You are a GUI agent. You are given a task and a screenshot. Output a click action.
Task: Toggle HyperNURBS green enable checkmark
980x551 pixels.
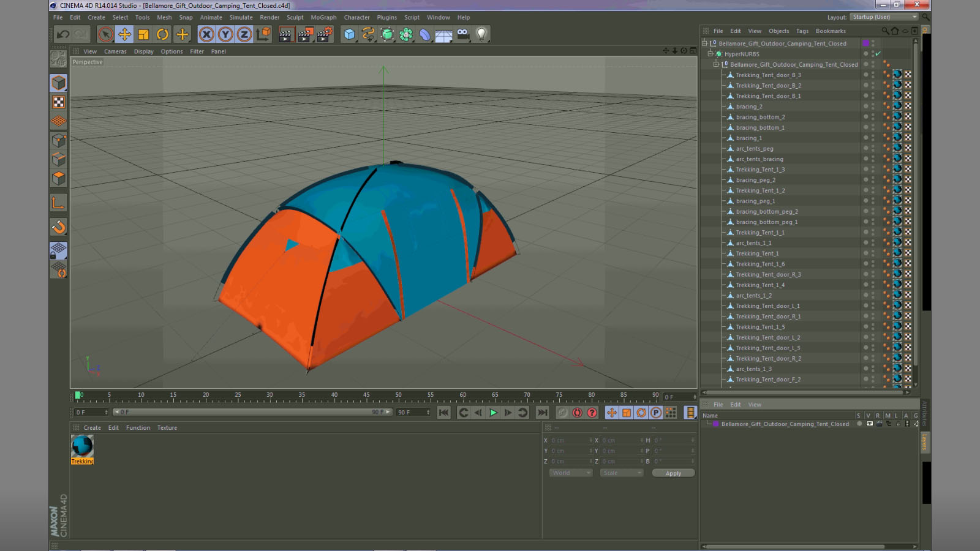click(878, 54)
